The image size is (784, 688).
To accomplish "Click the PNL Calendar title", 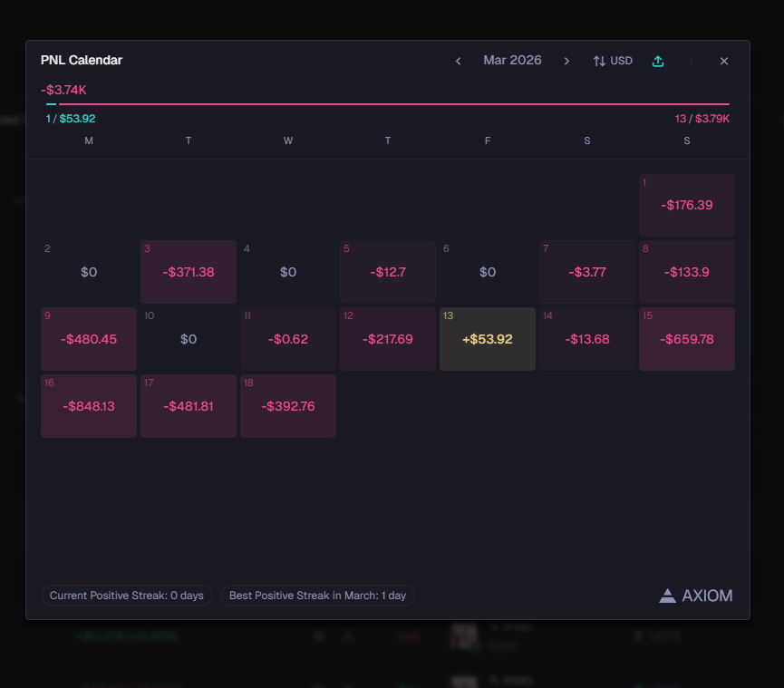I will [82, 60].
